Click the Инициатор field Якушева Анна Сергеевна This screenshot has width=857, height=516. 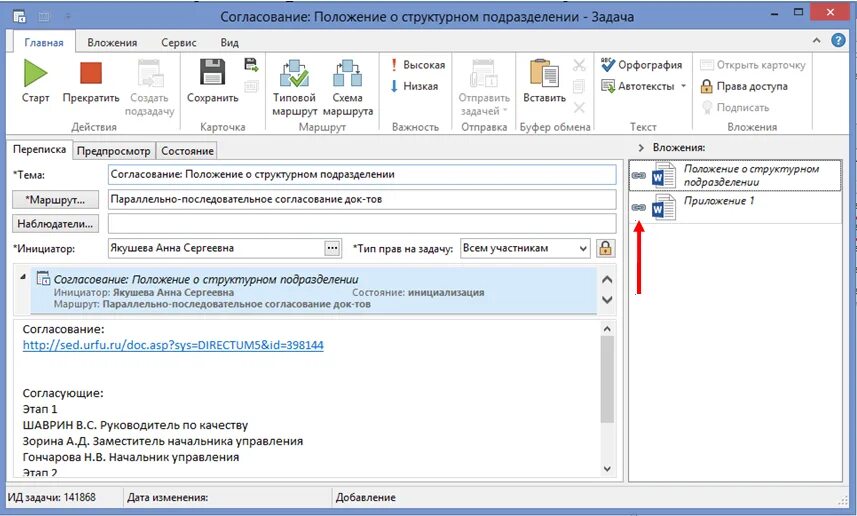coord(216,248)
